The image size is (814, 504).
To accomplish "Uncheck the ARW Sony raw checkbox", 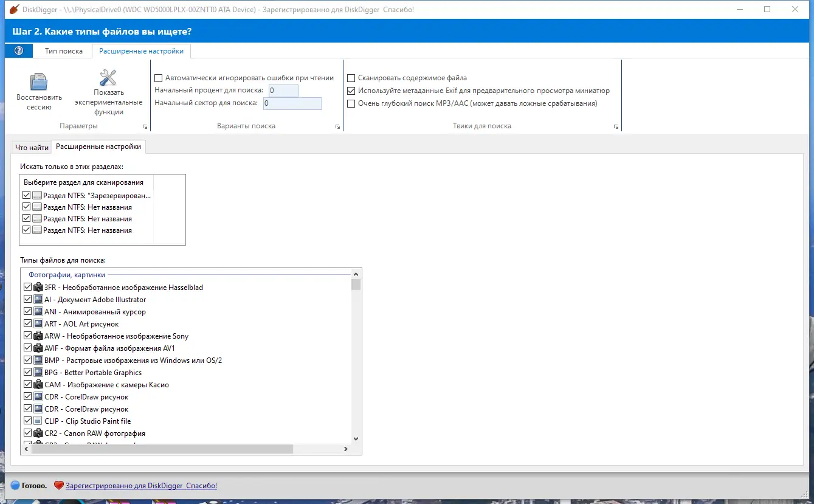I will click(x=27, y=336).
